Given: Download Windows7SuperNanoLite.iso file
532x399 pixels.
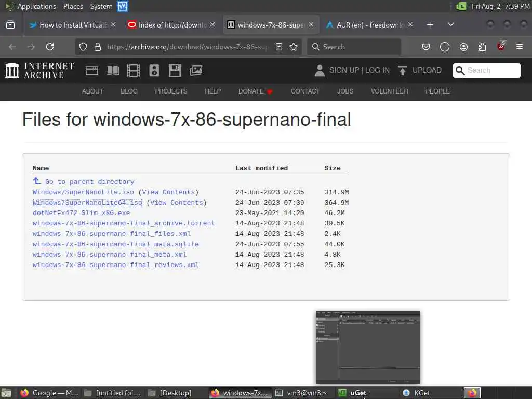Looking at the screenshot, I should pos(83,192).
